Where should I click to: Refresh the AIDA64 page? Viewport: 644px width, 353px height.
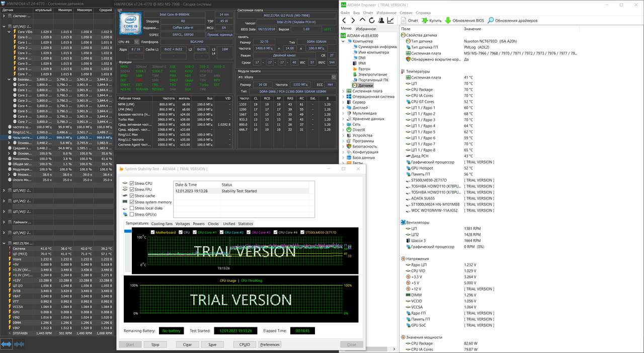372,21
